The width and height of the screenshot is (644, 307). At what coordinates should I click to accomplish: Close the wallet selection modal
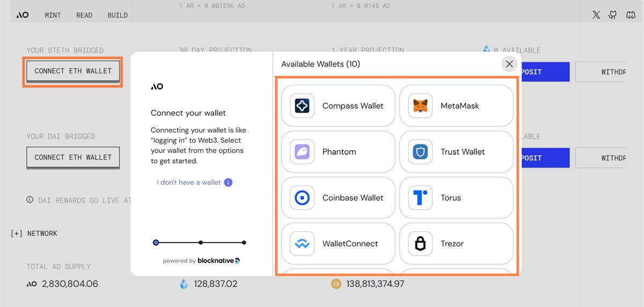(509, 64)
